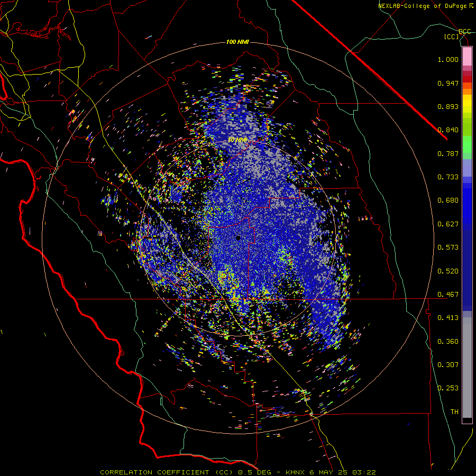
Task: Click the 0.520 legend value
Action: pos(448,271)
